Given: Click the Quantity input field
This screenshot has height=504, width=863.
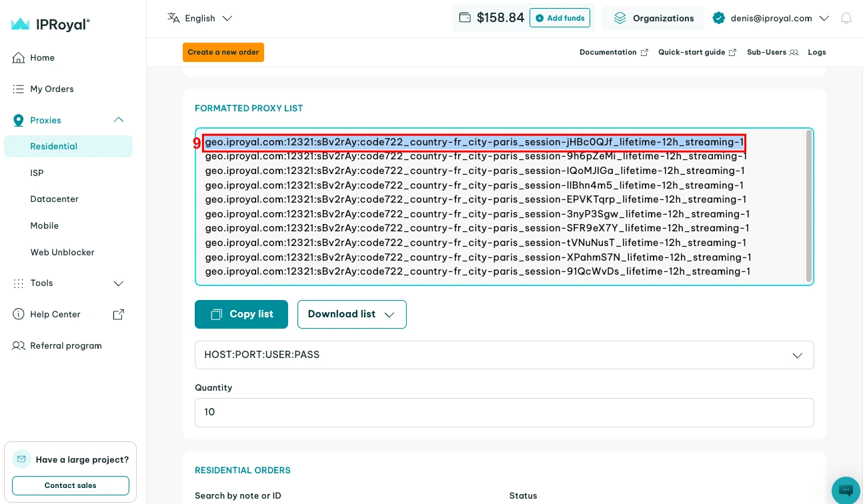Looking at the screenshot, I should pyautogui.click(x=504, y=413).
